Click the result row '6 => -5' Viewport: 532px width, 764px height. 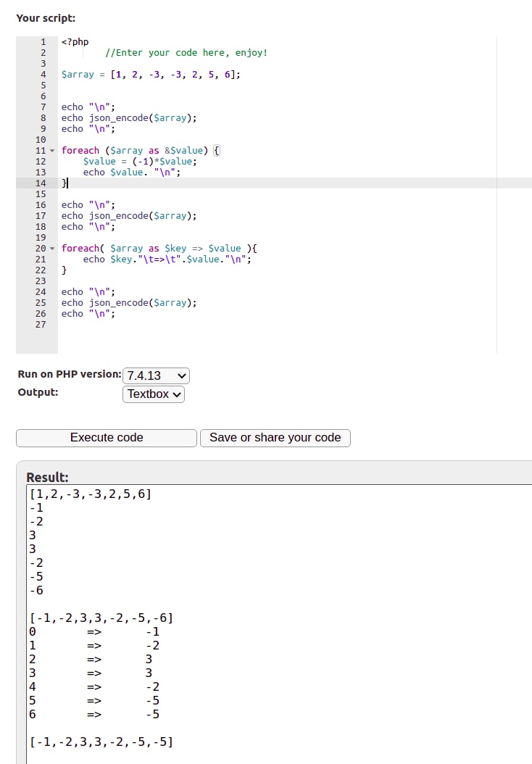94,714
